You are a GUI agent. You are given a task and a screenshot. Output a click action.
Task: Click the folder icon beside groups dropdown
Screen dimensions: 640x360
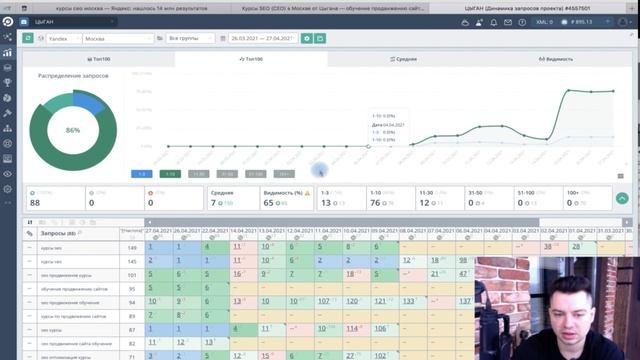(x=160, y=38)
